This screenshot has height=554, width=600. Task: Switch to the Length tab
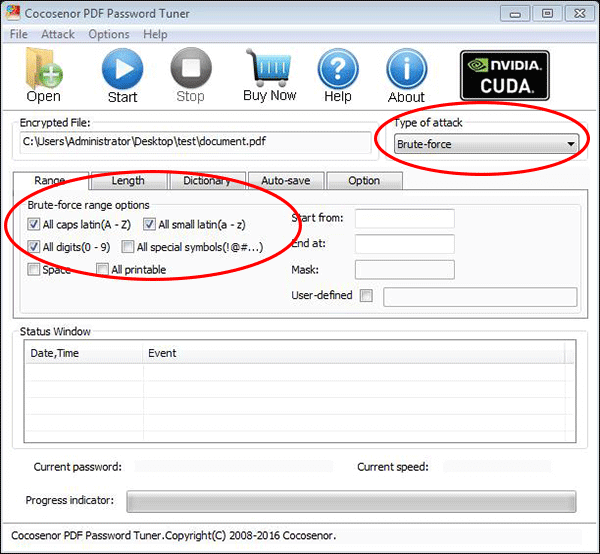(x=128, y=181)
